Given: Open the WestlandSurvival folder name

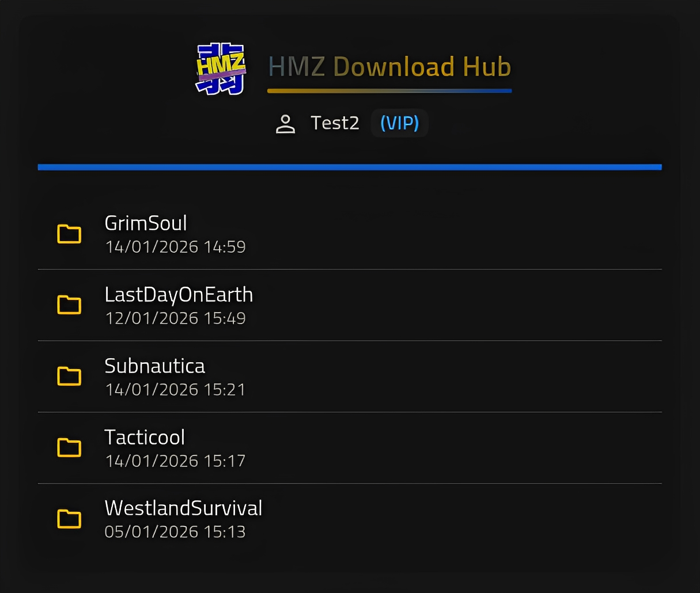Looking at the screenshot, I should [183, 508].
